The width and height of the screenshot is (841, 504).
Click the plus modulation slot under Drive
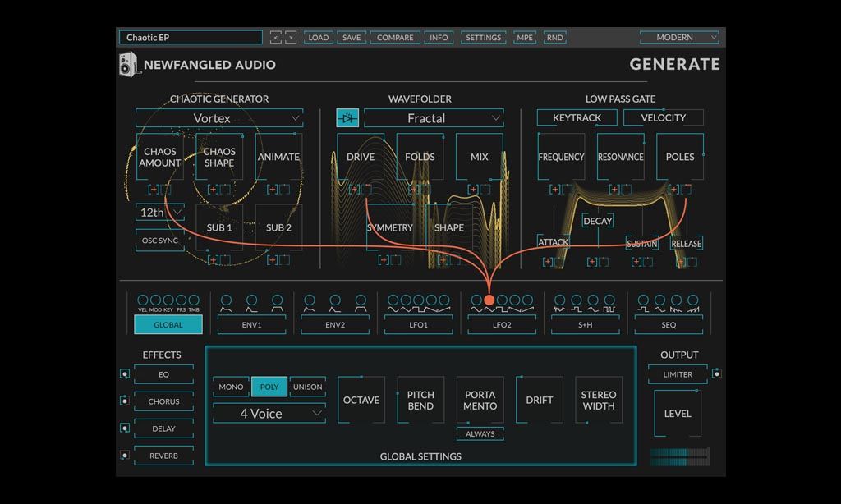(x=354, y=190)
